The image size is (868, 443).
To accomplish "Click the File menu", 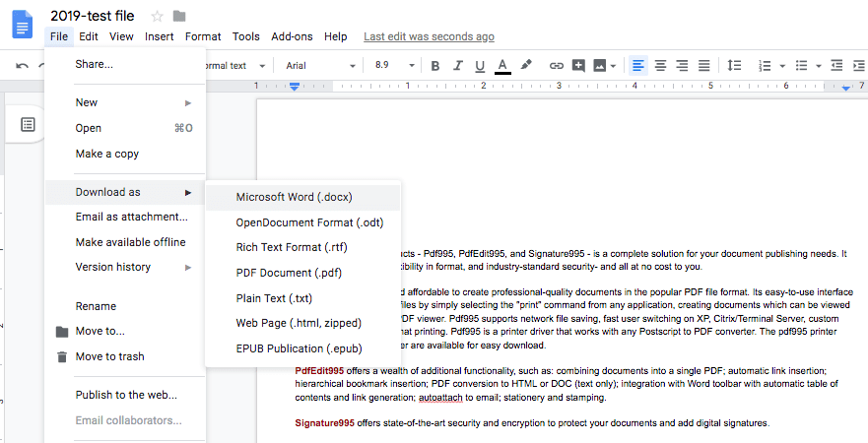I will coord(59,36).
